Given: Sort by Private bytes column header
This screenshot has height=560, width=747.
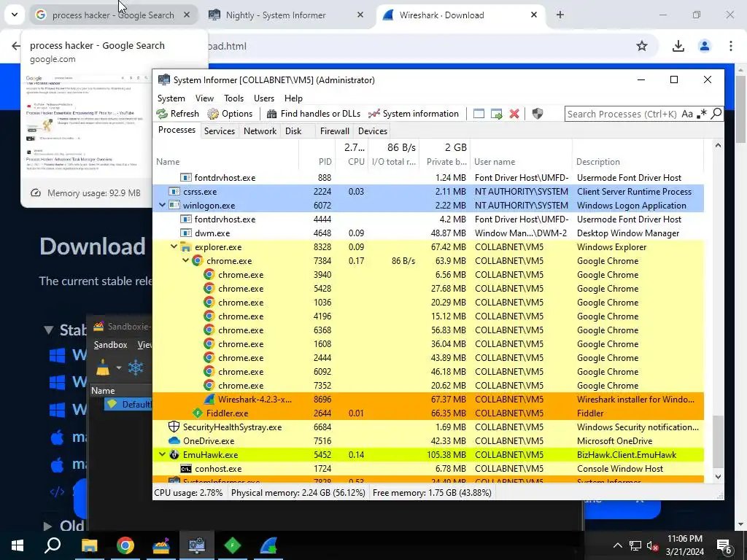Looking at the screenshot, I should 446,161.
